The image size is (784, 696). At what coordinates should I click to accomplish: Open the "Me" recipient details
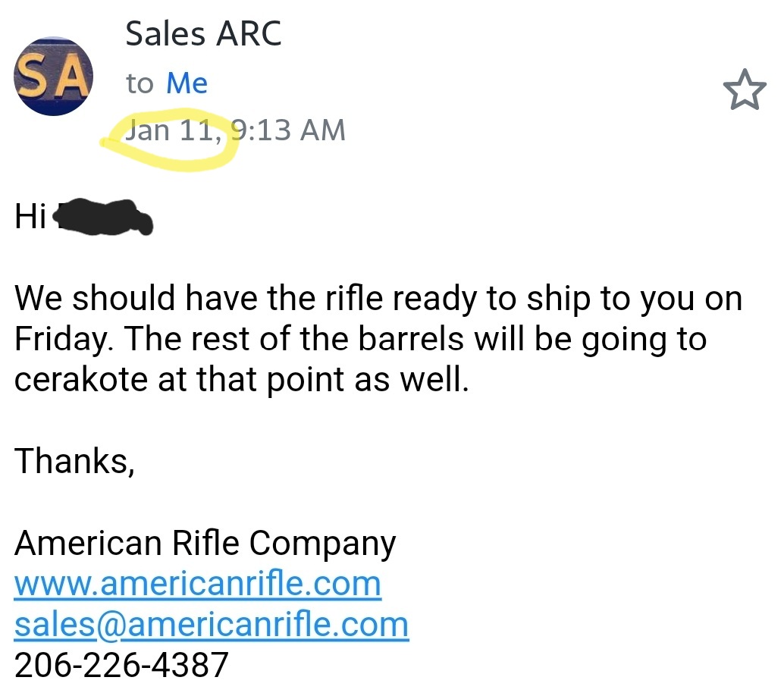pyautogui.click(x=187, y=83)
